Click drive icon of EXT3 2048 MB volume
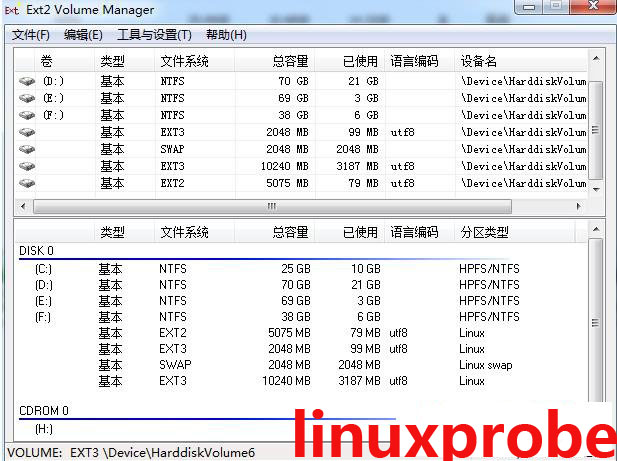 [27, 132]
